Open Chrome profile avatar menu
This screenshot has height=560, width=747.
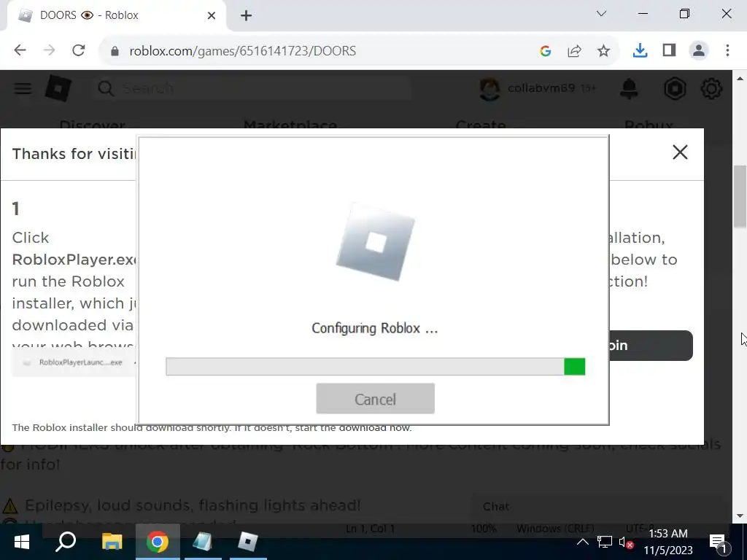tap(698, 50)
